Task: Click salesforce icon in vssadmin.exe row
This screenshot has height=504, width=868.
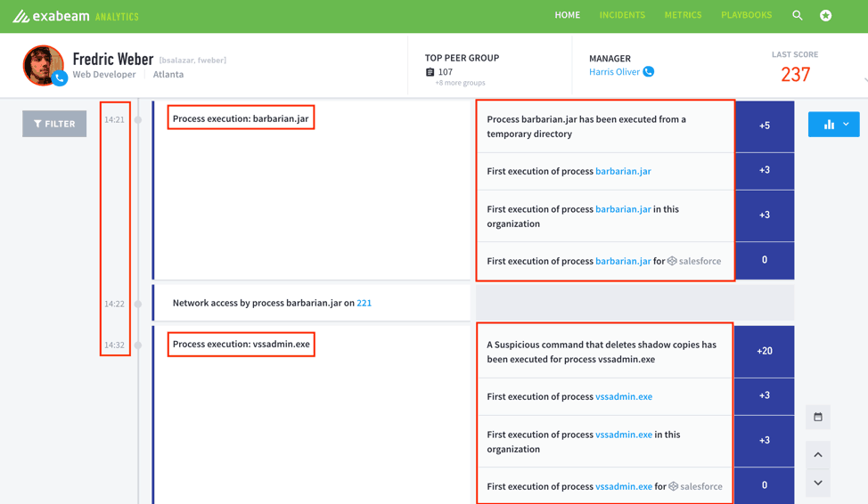Action: pyautogui.click(x=673, y=486)
